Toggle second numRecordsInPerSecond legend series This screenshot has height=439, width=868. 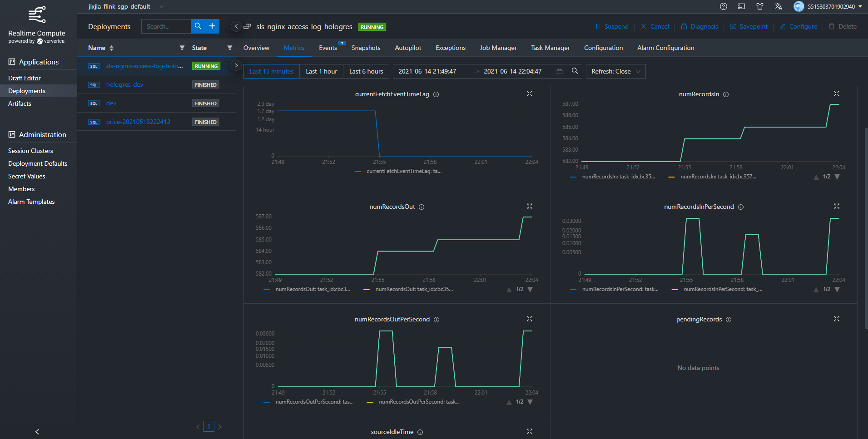(717, 289)
